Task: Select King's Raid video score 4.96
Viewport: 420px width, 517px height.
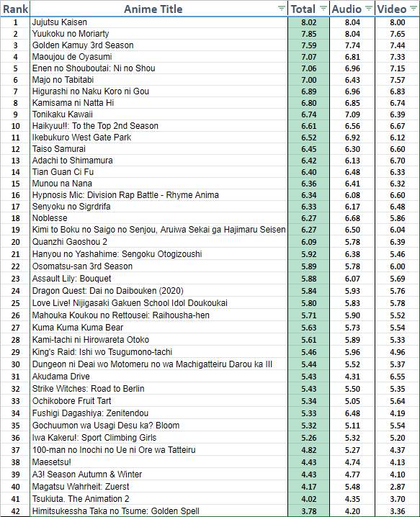Action: tap(397, 352)
